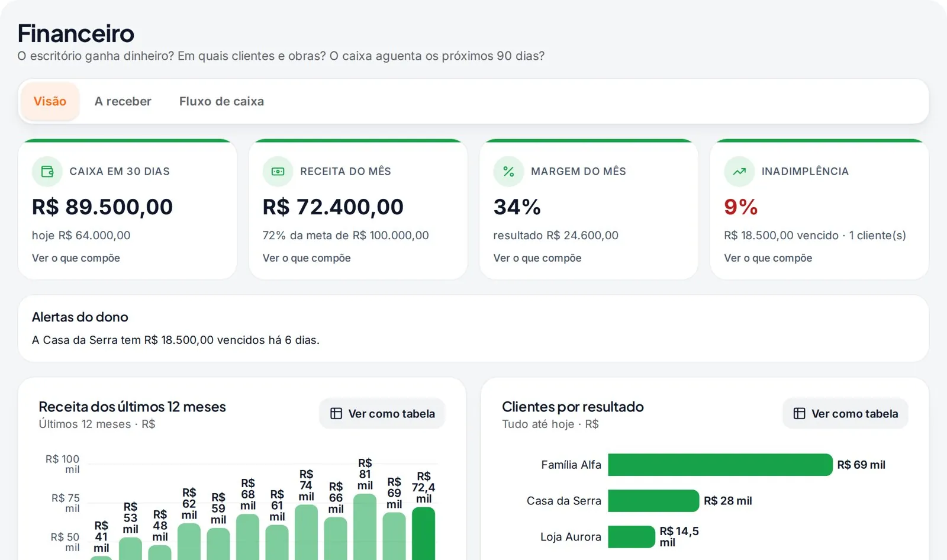Click the R$ 72.400,00 revenue value
This screenshot has width=947, height=560.
pos(333,207)
